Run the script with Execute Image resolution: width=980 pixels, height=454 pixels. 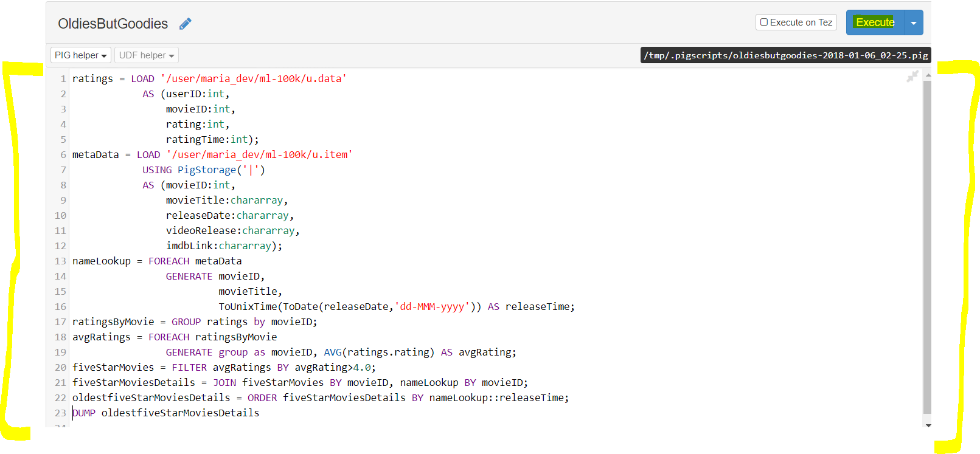(875, 22)
